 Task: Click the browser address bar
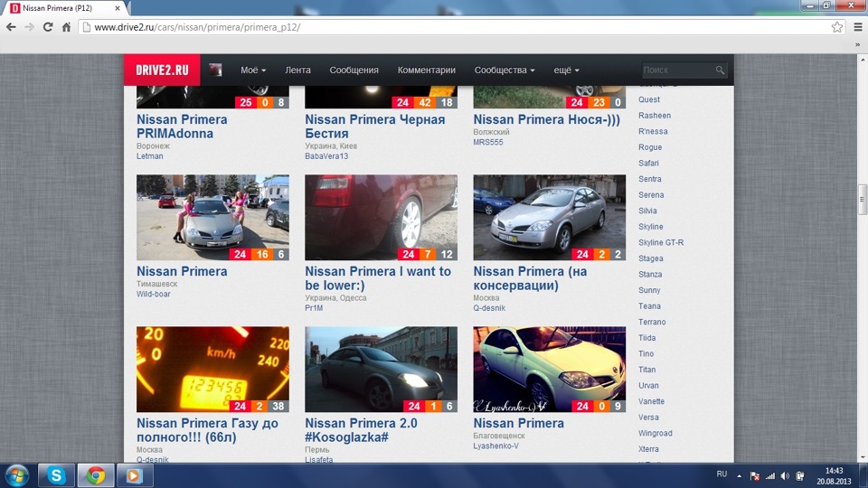click(454, 27)
